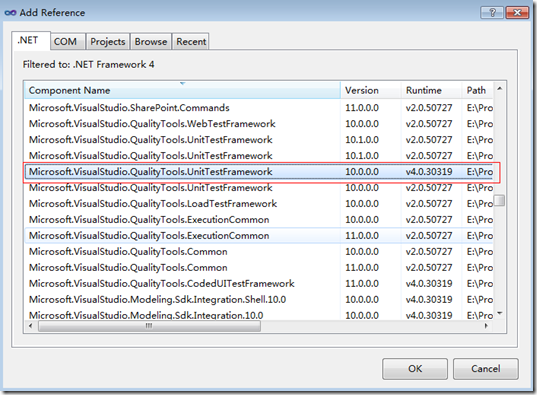Click the OK button

click(x=415, y=369)
